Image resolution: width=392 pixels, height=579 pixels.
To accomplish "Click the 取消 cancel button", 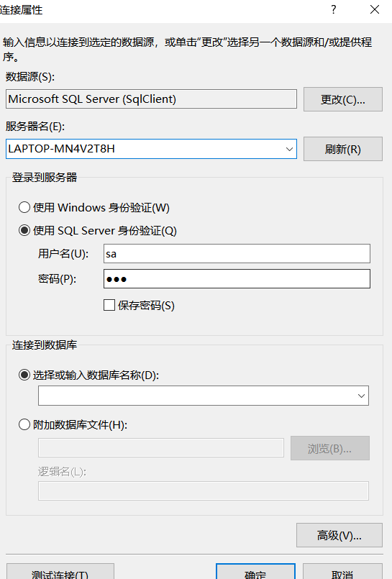I will 342,573.
